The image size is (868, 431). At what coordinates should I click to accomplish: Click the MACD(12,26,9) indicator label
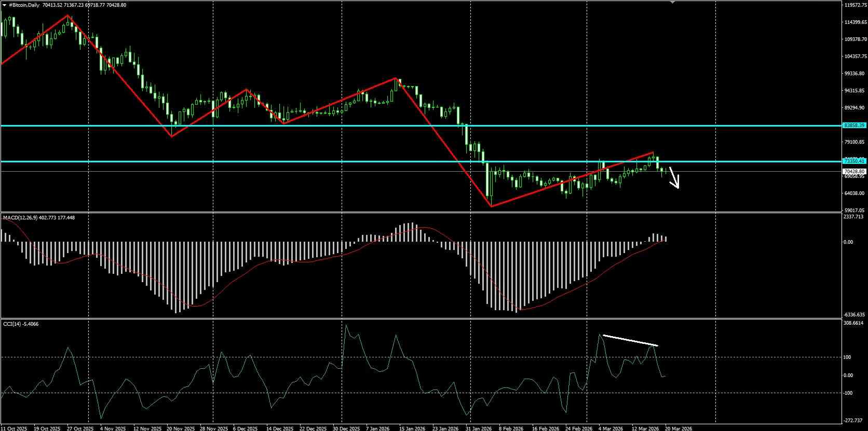tap(20, 218)
